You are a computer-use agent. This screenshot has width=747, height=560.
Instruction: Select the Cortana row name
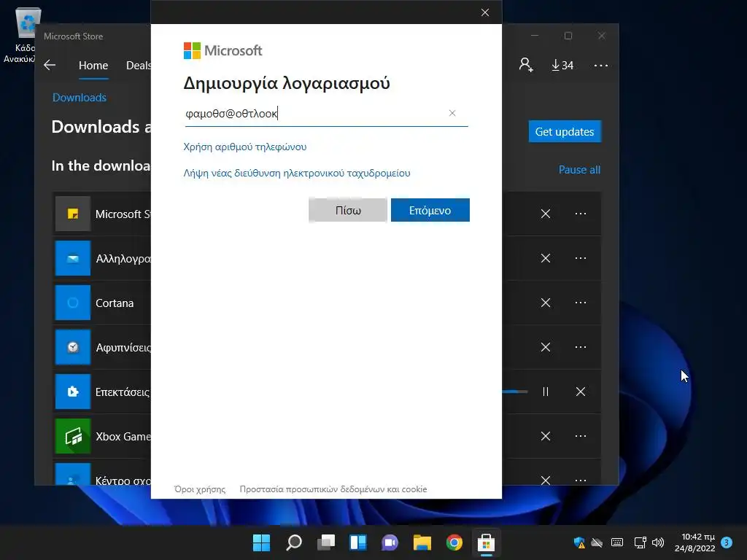[115, 303]
